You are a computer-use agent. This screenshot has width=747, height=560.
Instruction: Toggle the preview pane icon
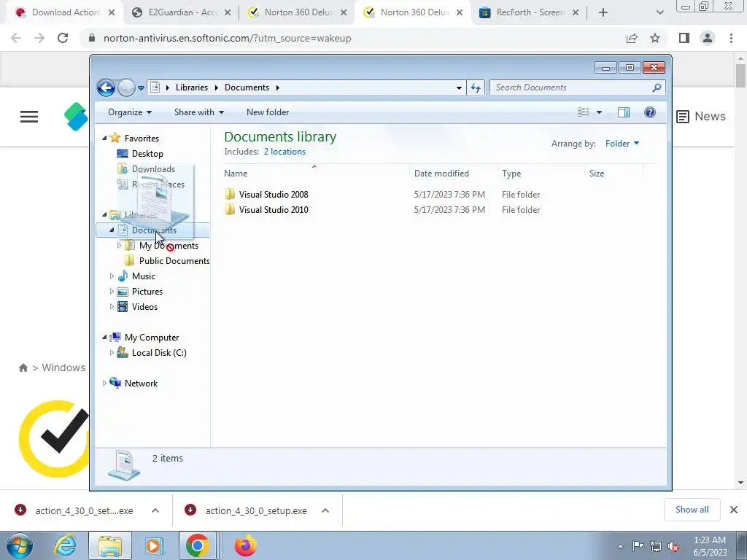(624, 112)
